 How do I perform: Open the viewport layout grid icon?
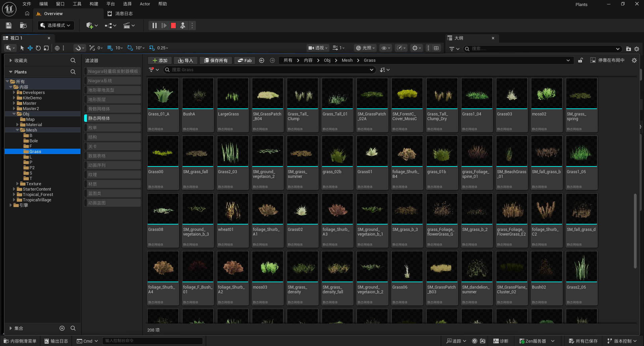point(436,48)
